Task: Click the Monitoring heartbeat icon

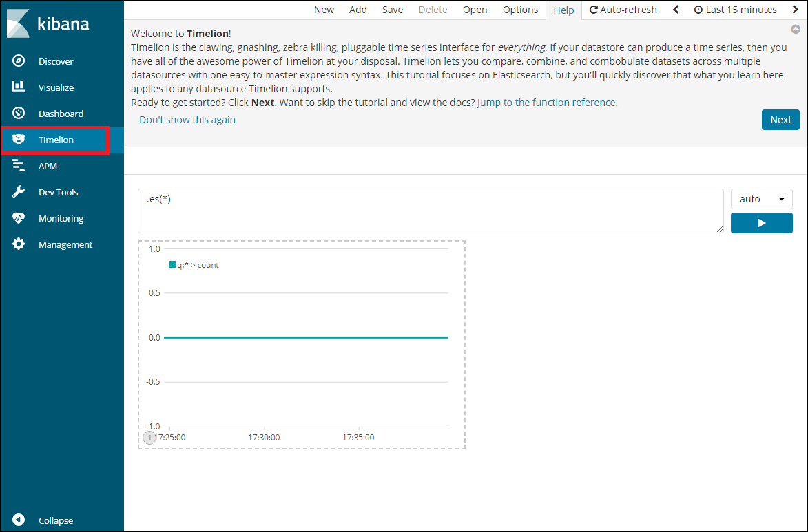Action: point(19,218)
